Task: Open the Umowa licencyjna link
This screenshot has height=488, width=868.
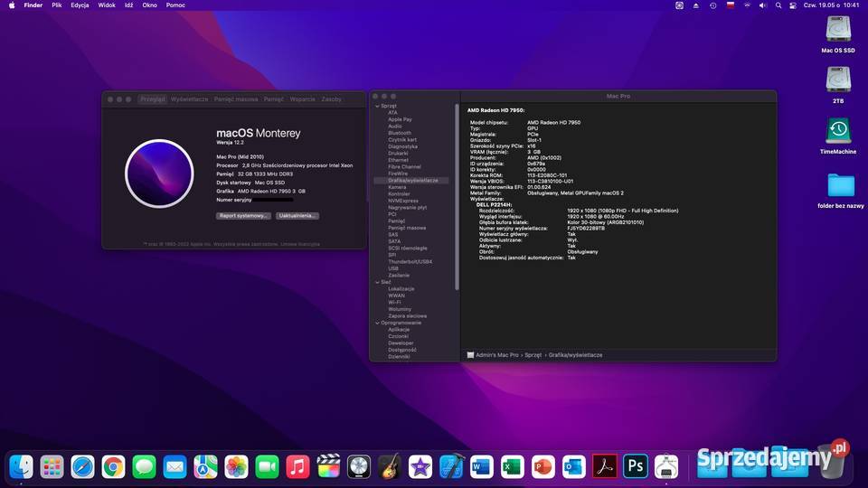Action: [300, 244]
